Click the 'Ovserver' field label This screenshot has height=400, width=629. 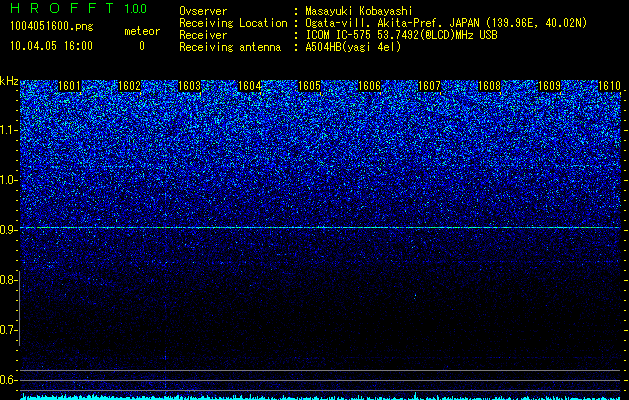[x=203, y=11]
